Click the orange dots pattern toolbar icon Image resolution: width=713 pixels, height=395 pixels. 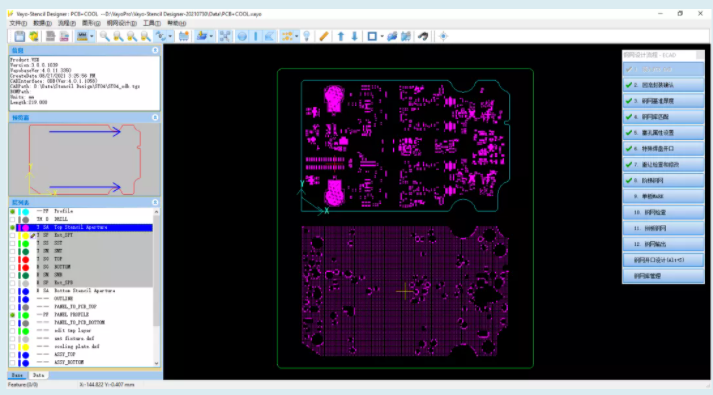(x=287, y=36)
